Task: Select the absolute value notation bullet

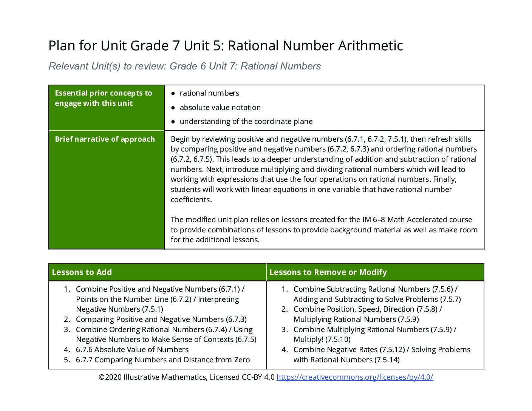Action: click(220, 107)
